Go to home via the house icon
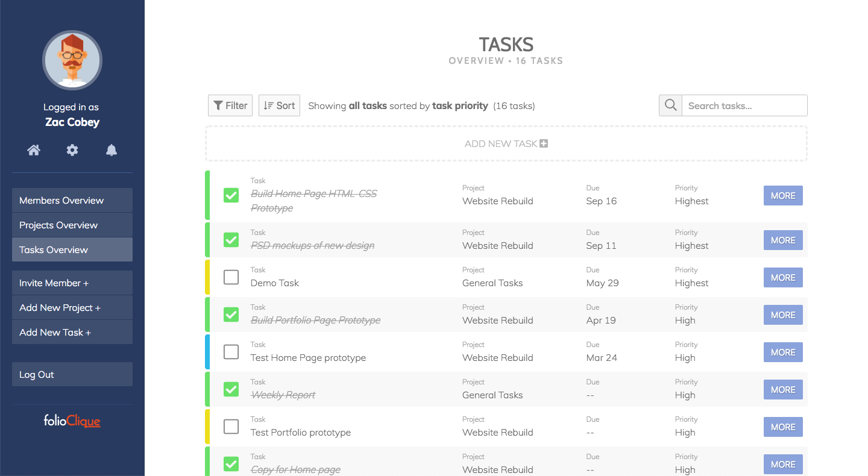Screen dimensions: 868x476 (34, 150)
